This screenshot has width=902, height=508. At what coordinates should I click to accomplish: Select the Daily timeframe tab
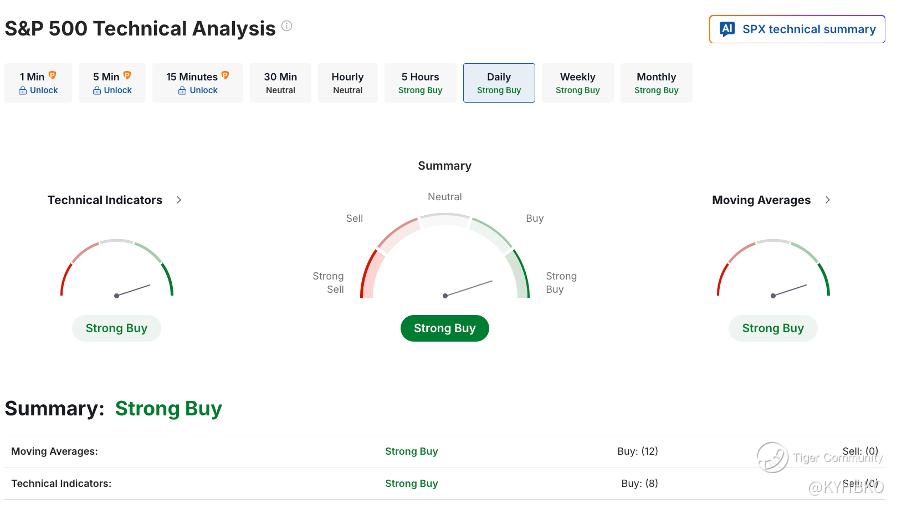(x=498, y=83)
